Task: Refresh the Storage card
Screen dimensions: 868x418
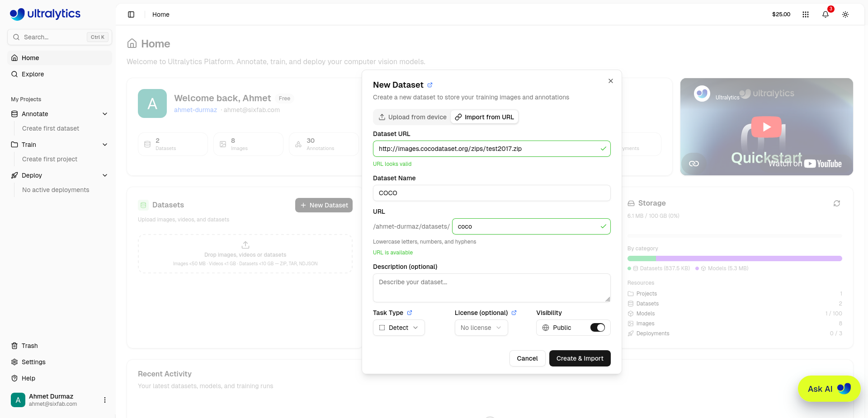Action: coord(837,203)
